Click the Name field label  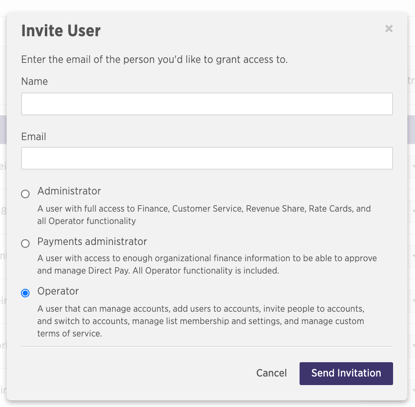tap(34, 81)
